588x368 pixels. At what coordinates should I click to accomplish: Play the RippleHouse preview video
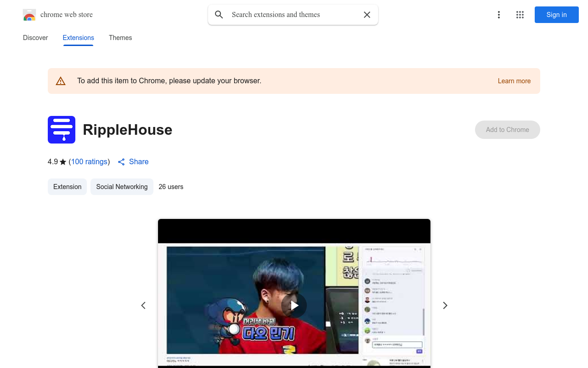pyautogui.click(x=294, y=305)
